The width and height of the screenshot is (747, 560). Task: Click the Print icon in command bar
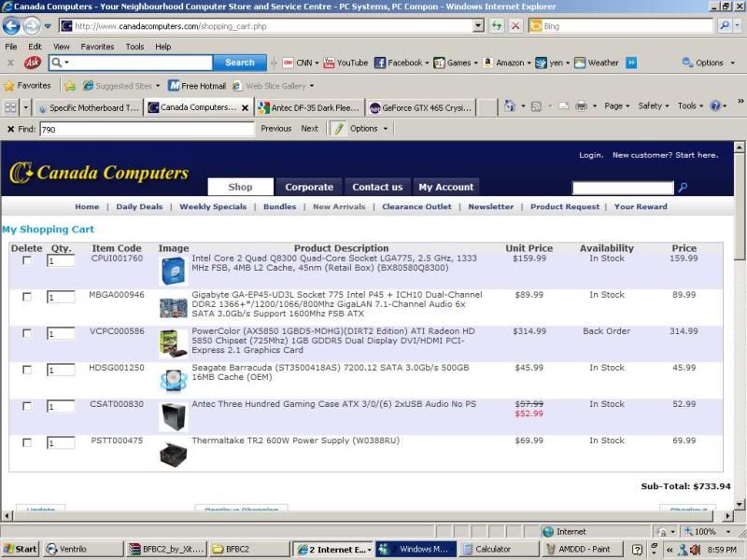pos(581,106)
